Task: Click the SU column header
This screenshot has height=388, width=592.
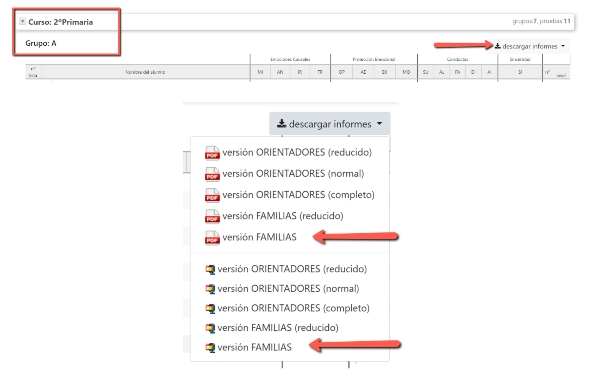Action: pos(426,72)
